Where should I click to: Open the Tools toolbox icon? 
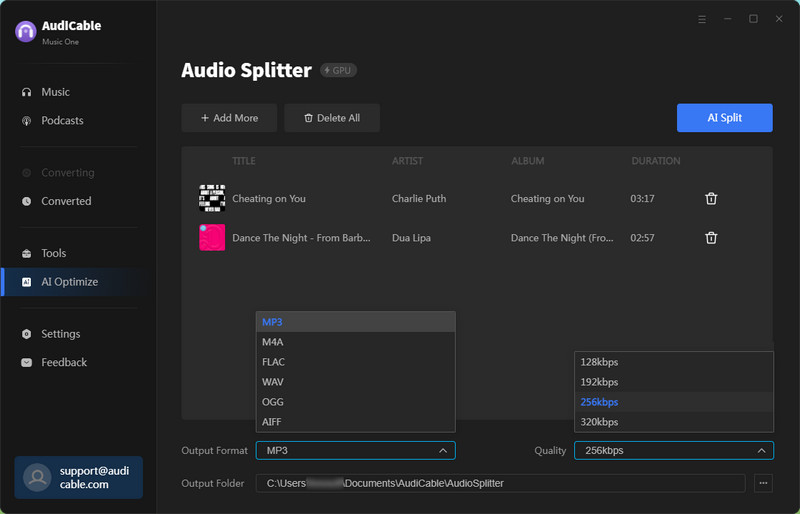point(27,254)
